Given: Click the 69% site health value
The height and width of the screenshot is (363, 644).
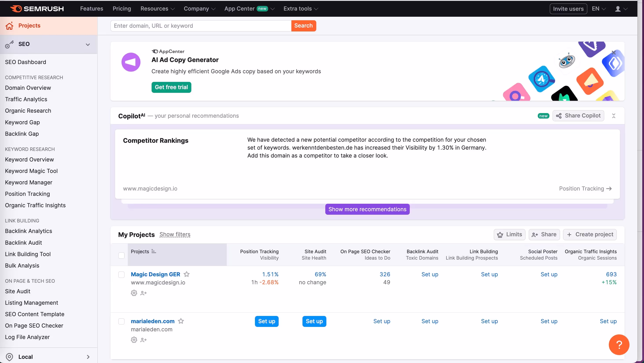Looking at the screenshot, I should coord(320,274).
